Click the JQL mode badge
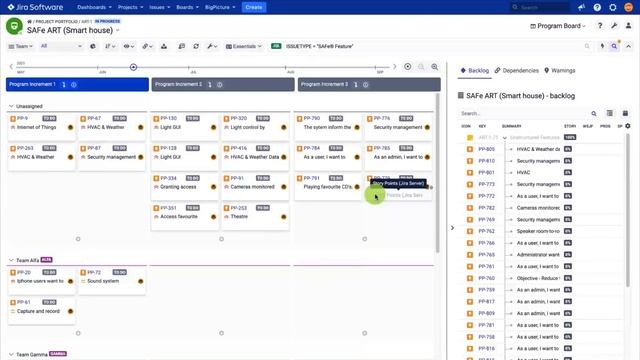 pos(276,46)
